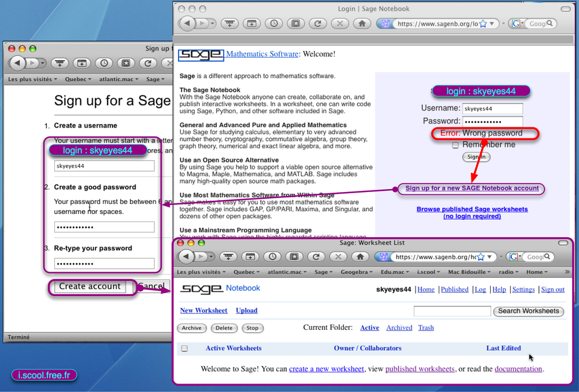Image resolution: width=579 pixels, height=392 pixels.
Task: Click worksheet search text field
Action: (x=452, y=311)
